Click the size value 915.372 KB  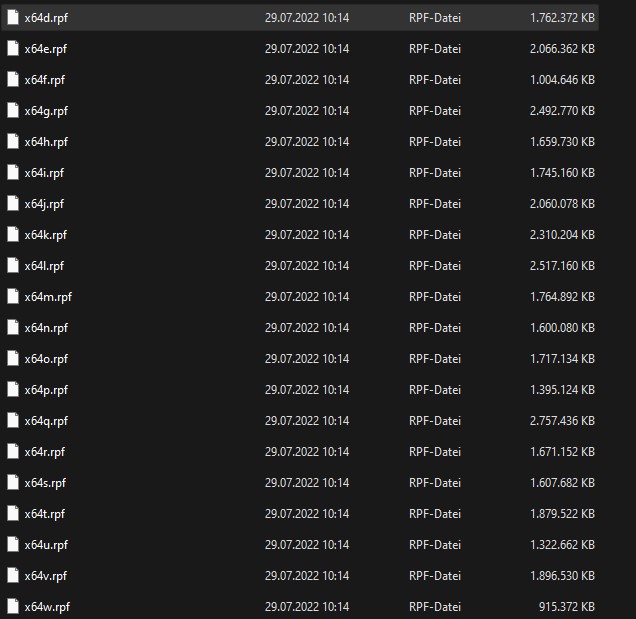567,607
